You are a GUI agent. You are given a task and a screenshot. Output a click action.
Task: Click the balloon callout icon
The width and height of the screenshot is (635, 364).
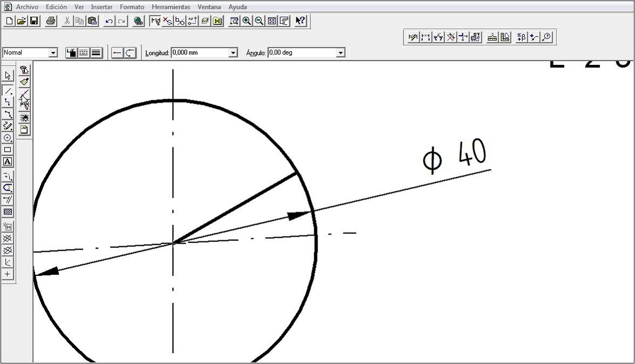point(546,37)
